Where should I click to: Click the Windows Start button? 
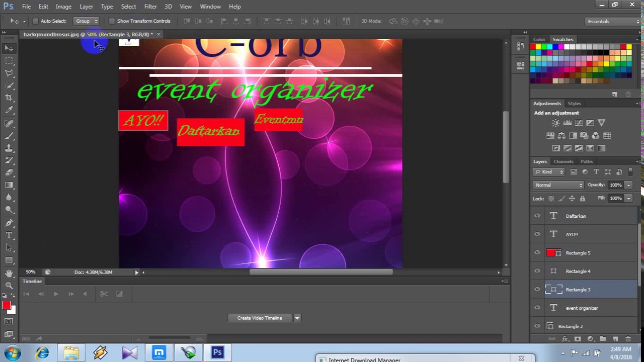(12, 353)
